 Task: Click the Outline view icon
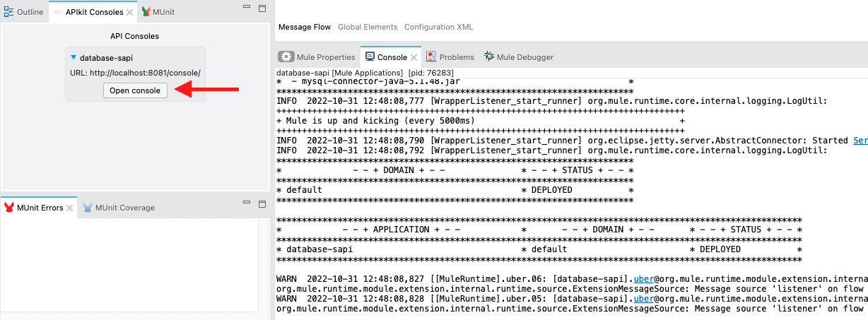pyautogui.click(x=8, y=12)
